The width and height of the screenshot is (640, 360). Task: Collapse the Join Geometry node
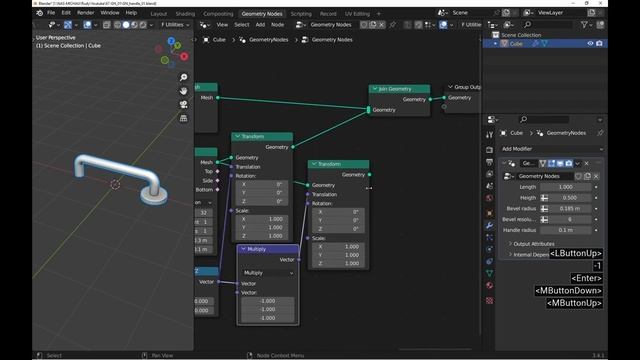374,89
